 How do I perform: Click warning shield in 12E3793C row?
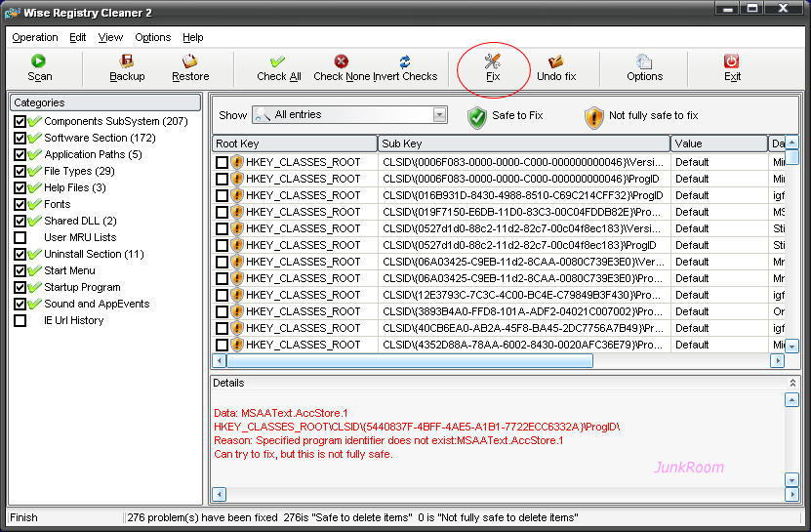(x=237, y=295)
